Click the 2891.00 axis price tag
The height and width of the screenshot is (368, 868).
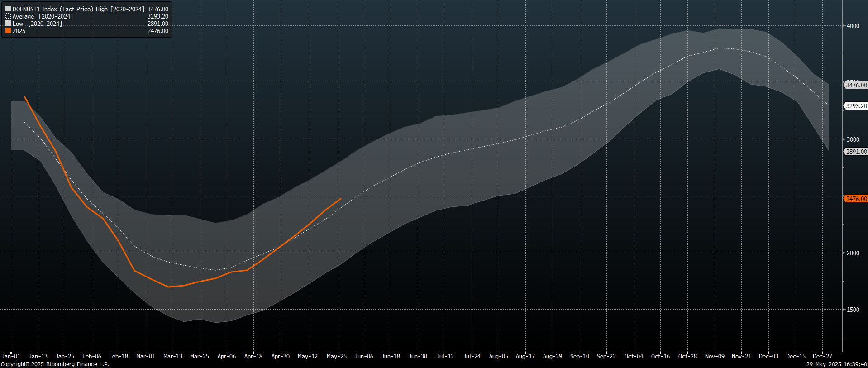(x=856, y=152)
